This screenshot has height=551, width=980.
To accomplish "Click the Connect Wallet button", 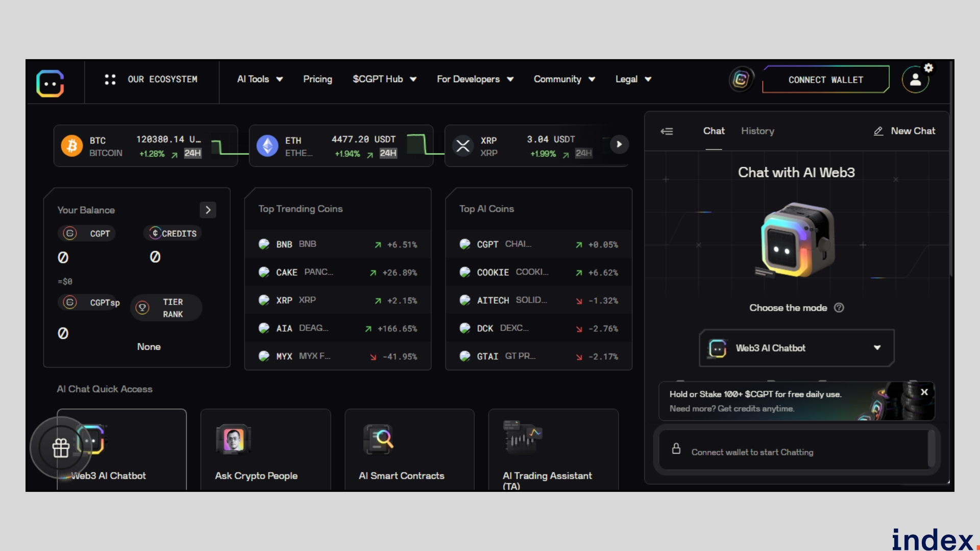I will coord(825,79).
